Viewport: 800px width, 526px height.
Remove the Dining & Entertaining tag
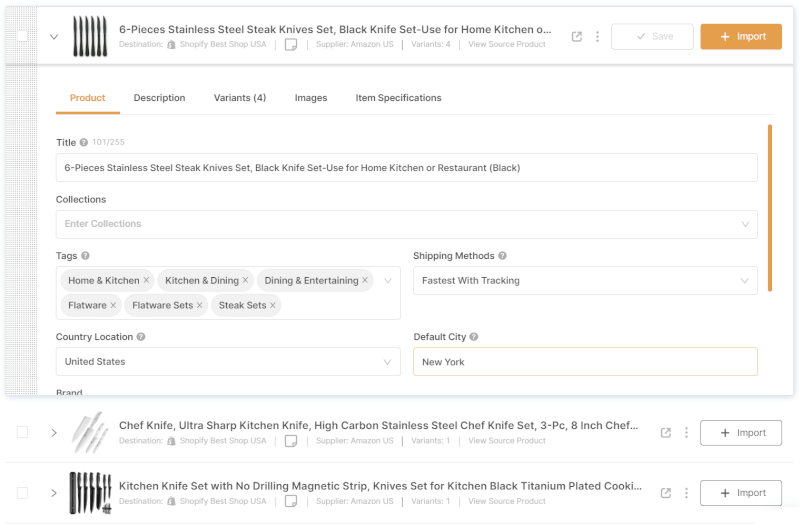[x=365, y=280]
